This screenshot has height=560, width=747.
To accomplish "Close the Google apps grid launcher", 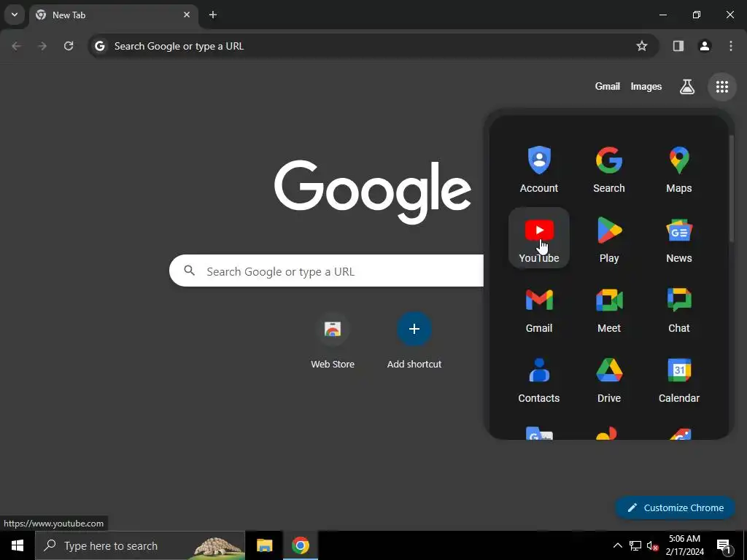I will pos(721,87).
